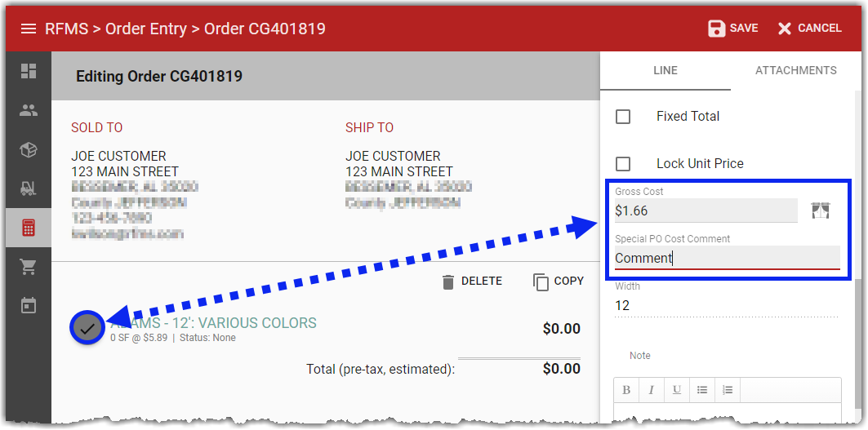Cancel editing the order

point(809,29)
